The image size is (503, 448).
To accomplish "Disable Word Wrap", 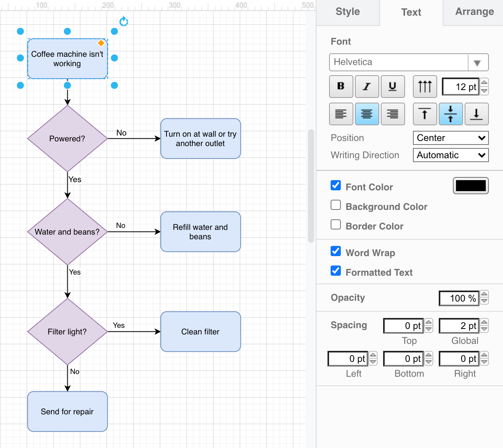I will pyautogui.click(x=336, y=251).
